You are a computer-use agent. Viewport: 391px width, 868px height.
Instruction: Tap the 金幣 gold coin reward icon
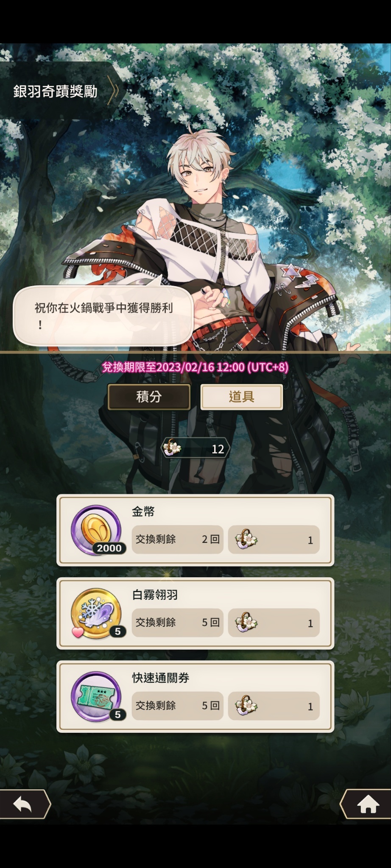tap(97, 530)
